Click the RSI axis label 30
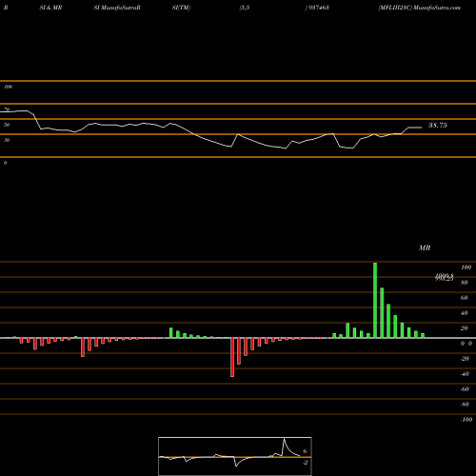 coord(7,140)
